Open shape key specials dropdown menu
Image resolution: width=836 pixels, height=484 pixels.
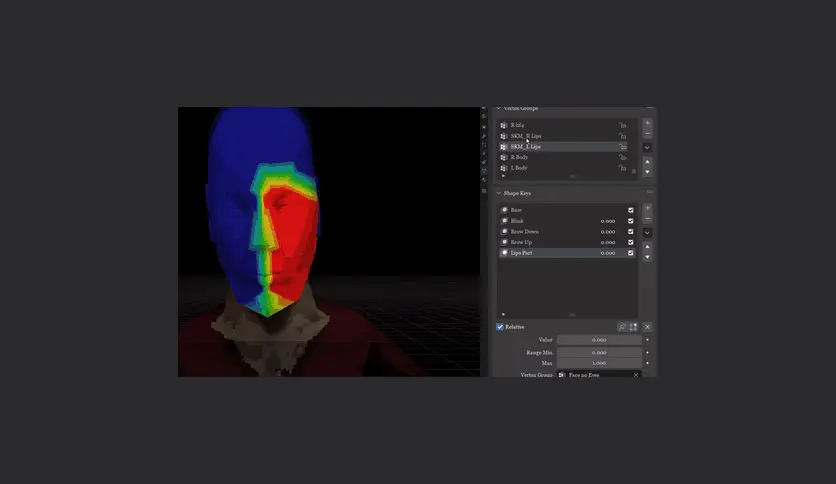[647, 233]
